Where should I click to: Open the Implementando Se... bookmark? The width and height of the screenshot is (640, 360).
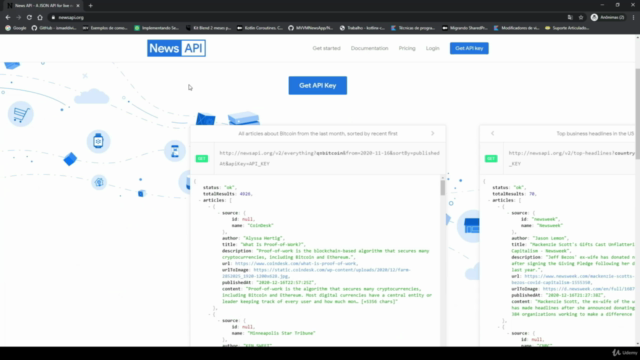[x=156, y=28]
